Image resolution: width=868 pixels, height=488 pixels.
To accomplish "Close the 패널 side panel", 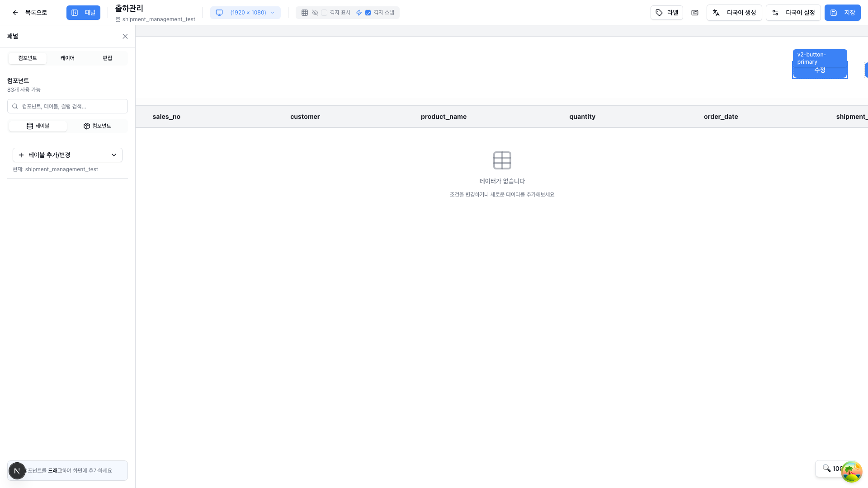I will (x=125, y=37).
